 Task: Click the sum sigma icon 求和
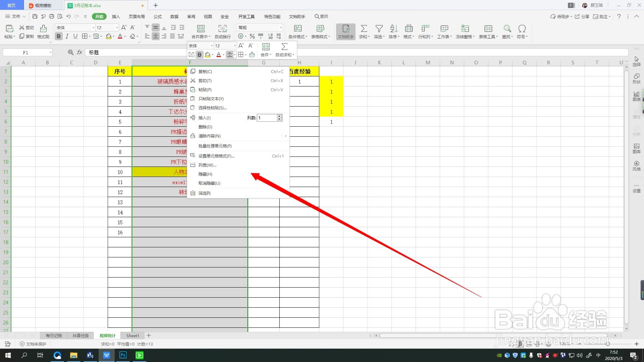pos(364,28)
